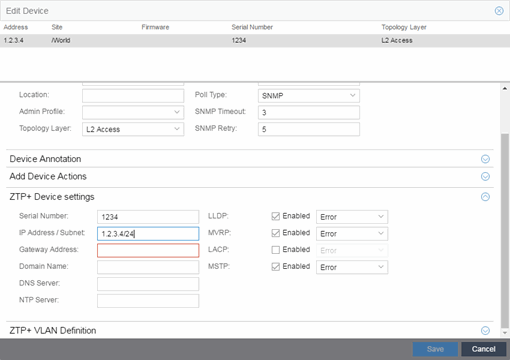Focus the Location input field

pyautogui.click(x=133, y=96)
